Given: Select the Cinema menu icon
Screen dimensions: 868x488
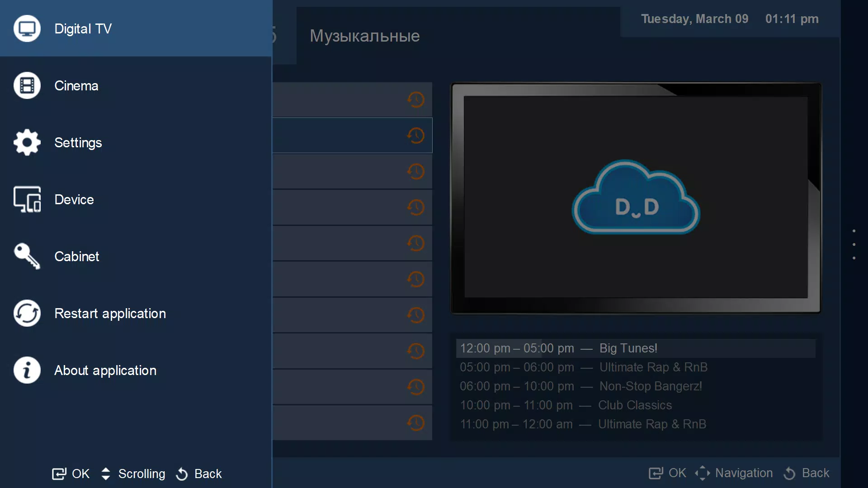Looking at the screenshot, I should click(26, 86).
